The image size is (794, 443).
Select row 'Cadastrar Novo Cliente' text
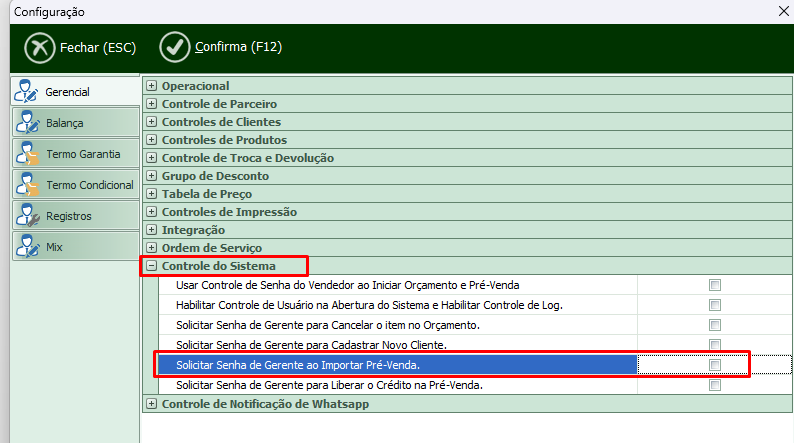(311, 345)
